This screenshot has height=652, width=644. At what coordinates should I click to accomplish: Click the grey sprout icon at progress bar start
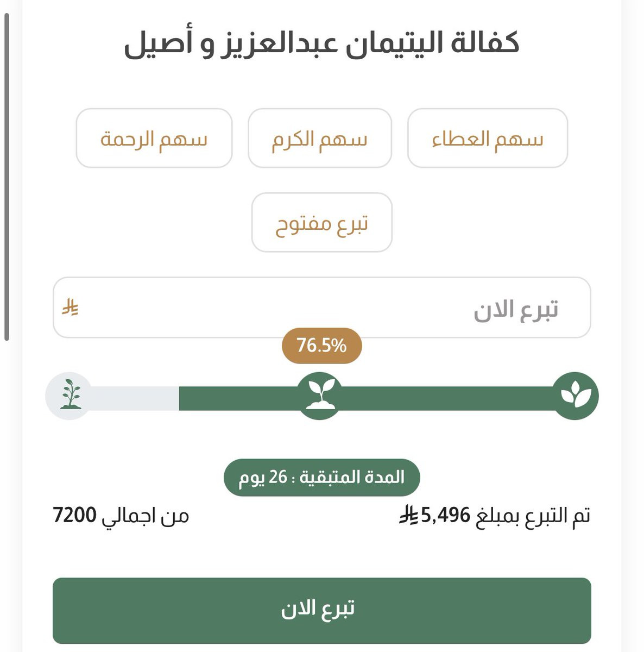point(68,395)
